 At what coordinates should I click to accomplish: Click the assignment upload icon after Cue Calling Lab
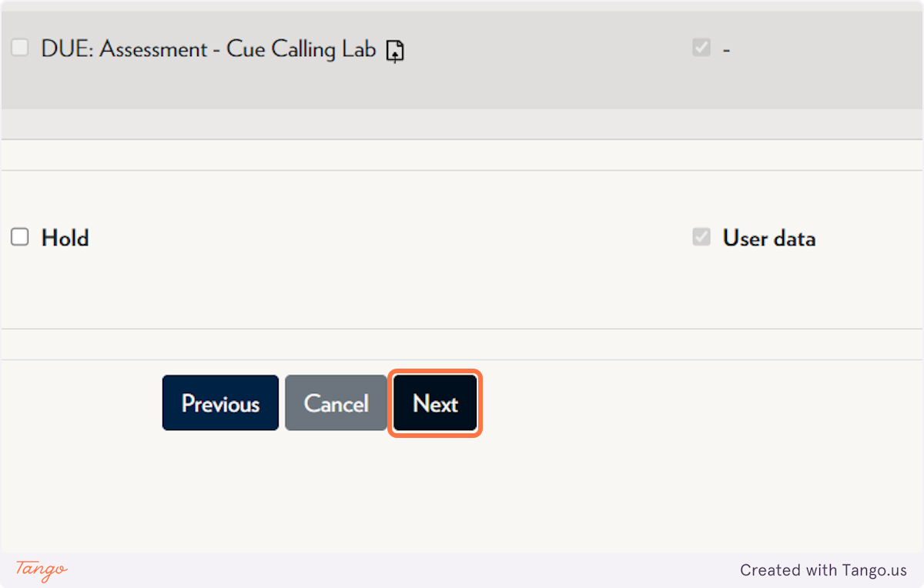tap(395, 52)
